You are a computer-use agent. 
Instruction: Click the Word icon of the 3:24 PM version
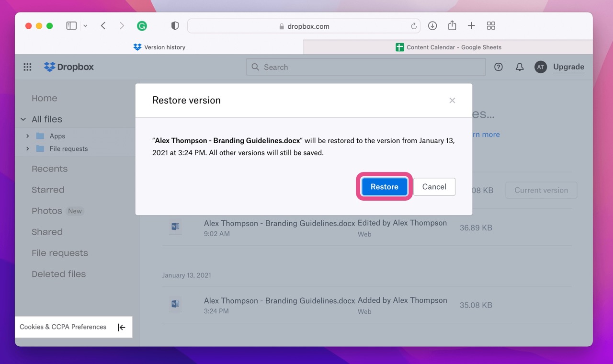coord(175,304)
